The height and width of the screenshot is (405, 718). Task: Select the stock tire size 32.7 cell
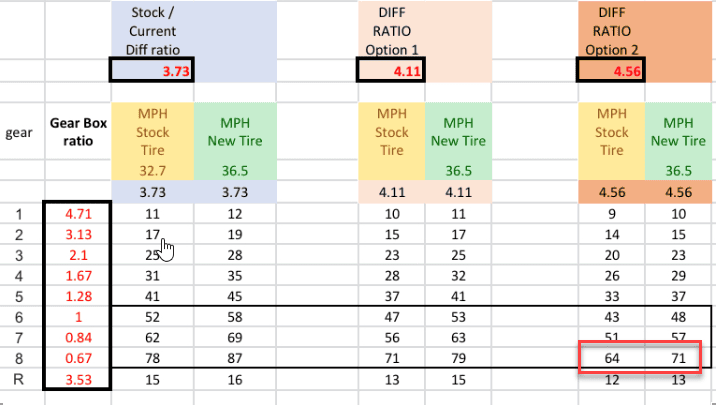152,170
